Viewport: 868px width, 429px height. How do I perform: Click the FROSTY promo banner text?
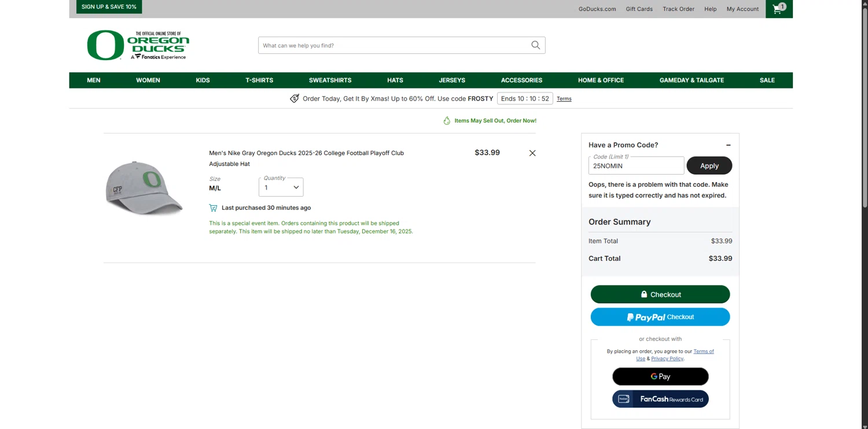[x=398, y=98]
